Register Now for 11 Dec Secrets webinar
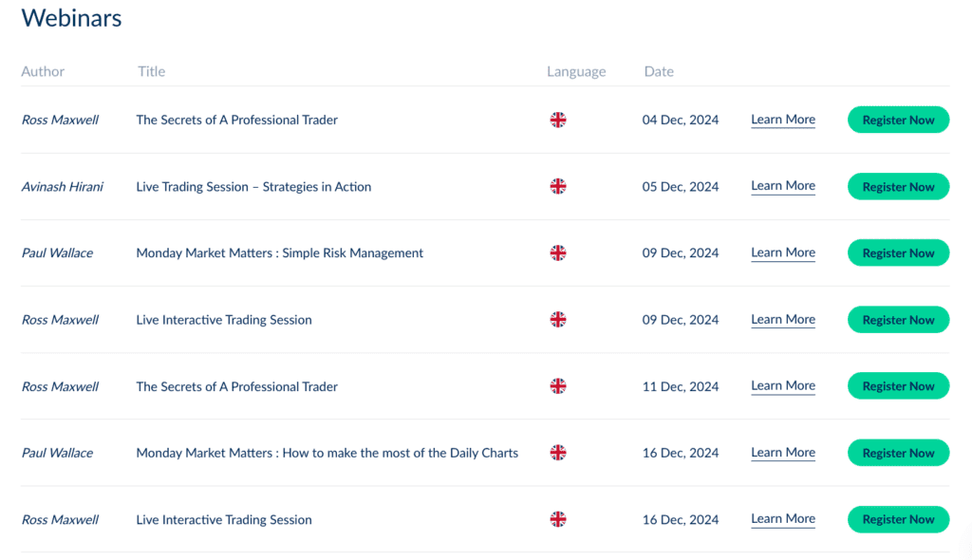972x560 pixels. tap(898, 386)
